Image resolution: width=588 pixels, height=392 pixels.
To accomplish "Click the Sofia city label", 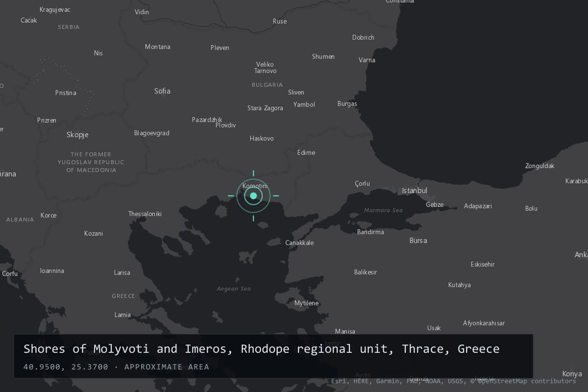I will [162, 91].
